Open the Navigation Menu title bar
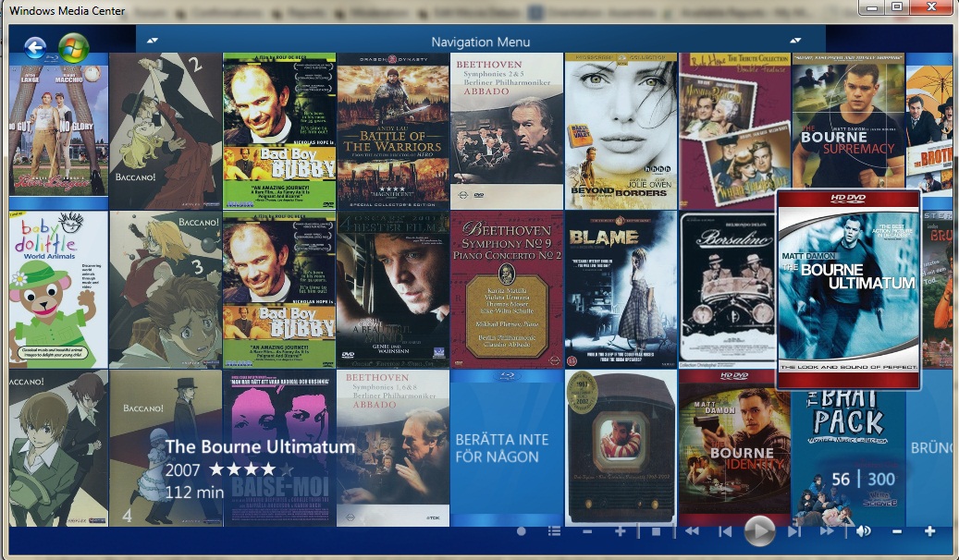This screenshot has width=959, height=560. tap(480, 42)
